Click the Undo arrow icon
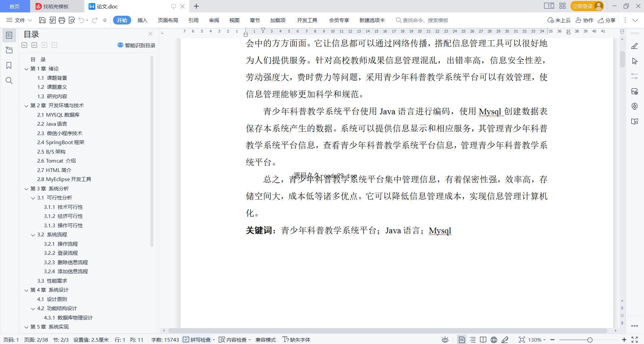The width and height of the screenshot is (644, 344). [x=81, y=20]
